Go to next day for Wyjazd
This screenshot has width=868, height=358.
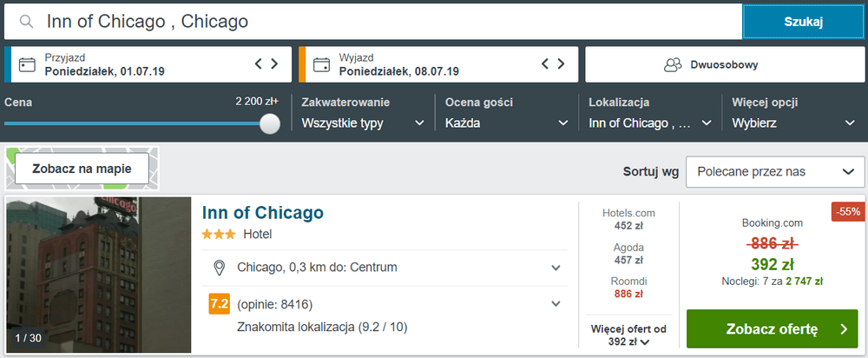(561, 63)
